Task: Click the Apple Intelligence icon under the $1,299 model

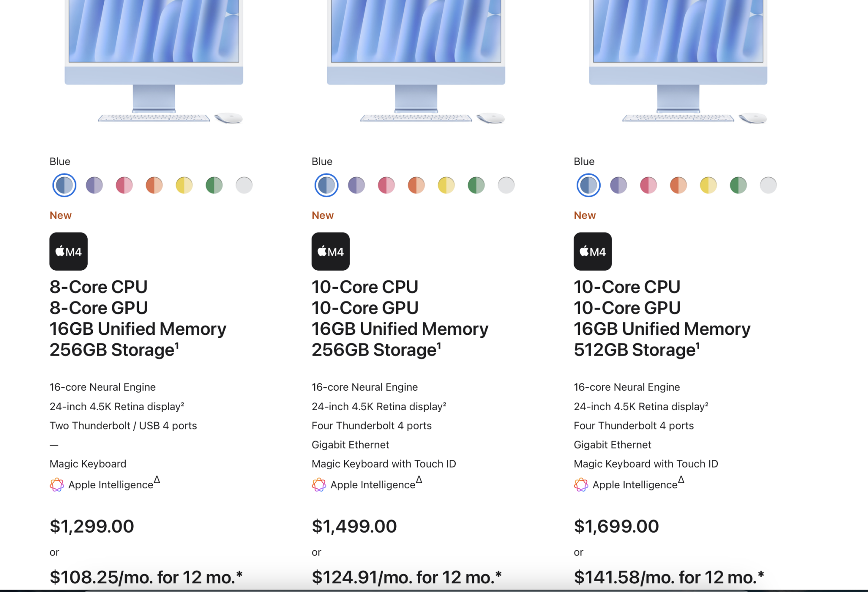Action: (x=57, y=484)
